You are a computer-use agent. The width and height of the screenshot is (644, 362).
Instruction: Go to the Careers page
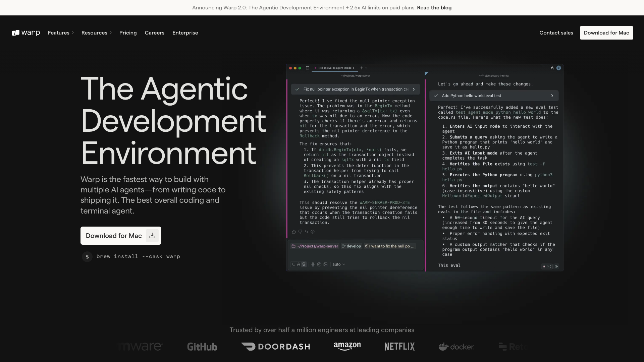click(x=155, y=33)
